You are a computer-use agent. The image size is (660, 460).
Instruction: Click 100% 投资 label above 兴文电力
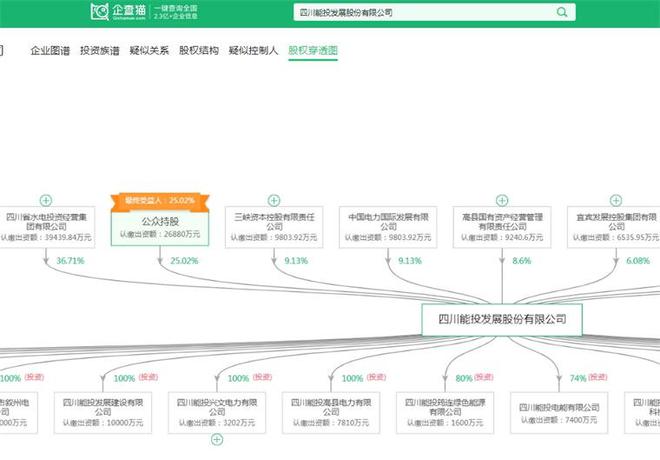pos(250,378)
